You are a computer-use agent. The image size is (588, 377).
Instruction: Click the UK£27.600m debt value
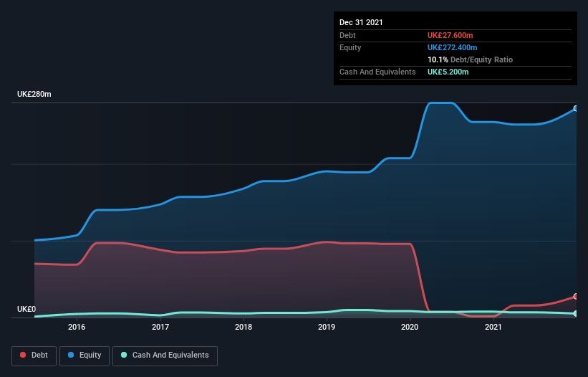[450, 35]
